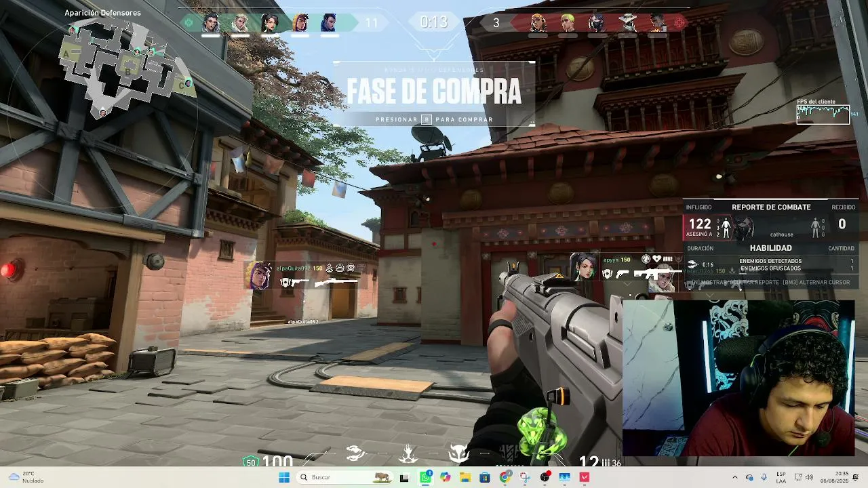Open the OneDrive tray icon
Image resolution: width=868 pixels, height=488 pixels.
749,477
